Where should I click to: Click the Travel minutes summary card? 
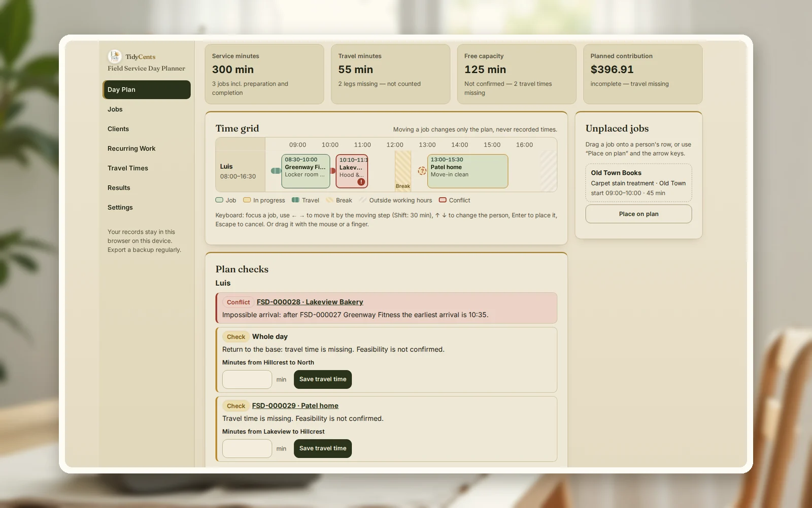tap(390, 74)
